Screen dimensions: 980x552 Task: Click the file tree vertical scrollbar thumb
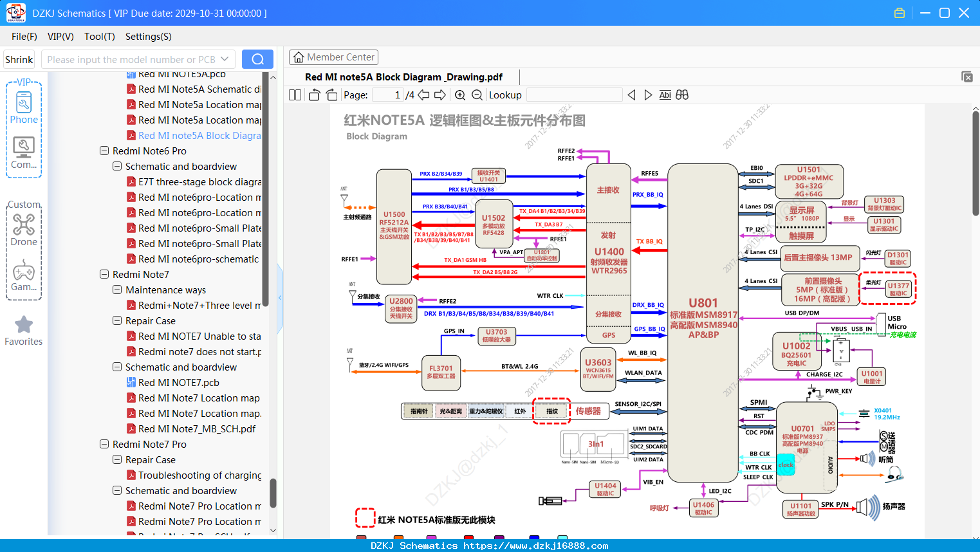(273, 493)
